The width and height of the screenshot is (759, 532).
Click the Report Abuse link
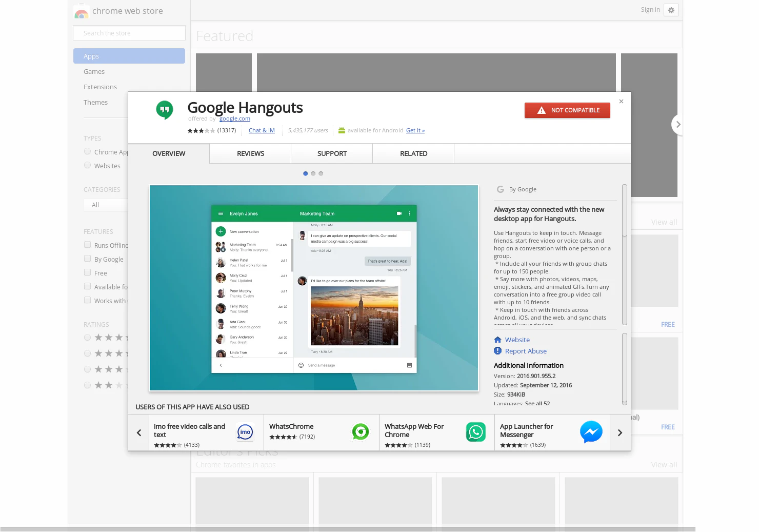click(x=526, y=351)
